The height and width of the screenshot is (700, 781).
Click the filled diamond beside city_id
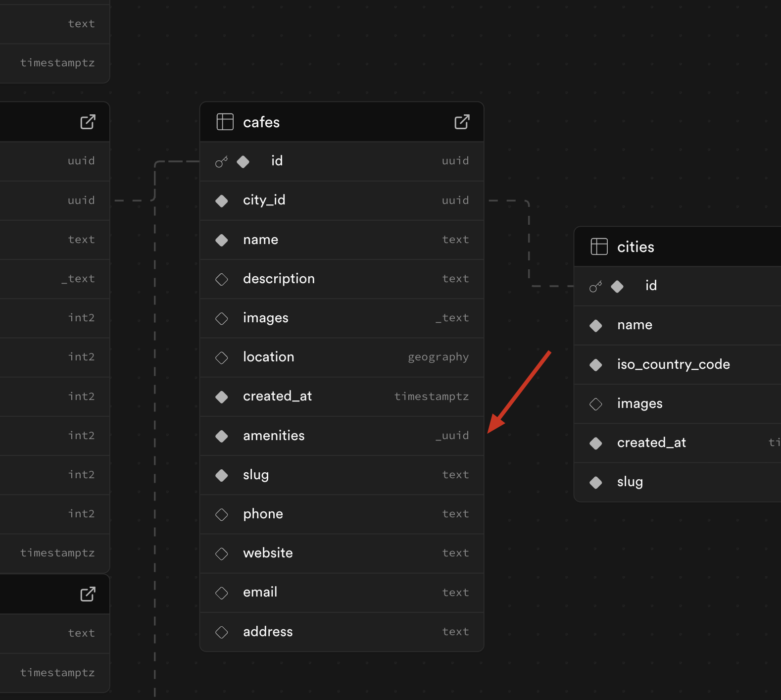[x=222, y=200]
